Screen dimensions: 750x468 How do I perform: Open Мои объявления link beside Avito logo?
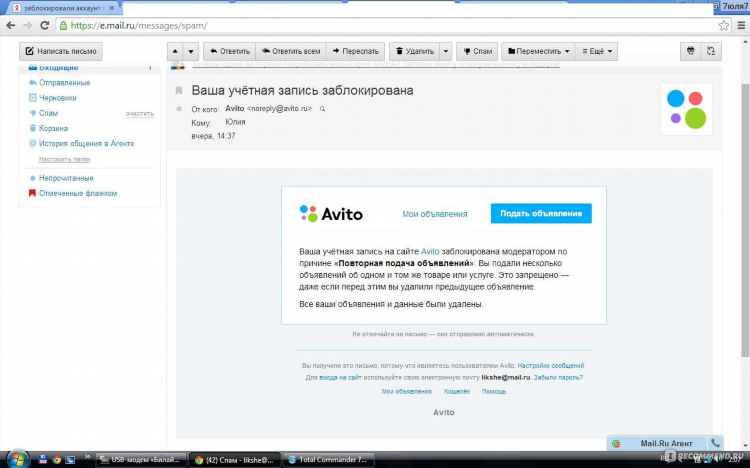[x=434, y=214]
